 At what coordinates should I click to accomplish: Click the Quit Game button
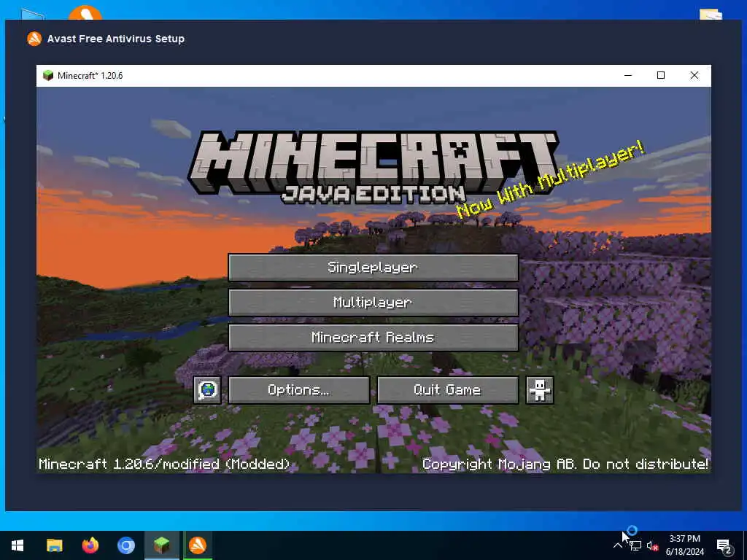pyautogui.click(x=447, y=390)
